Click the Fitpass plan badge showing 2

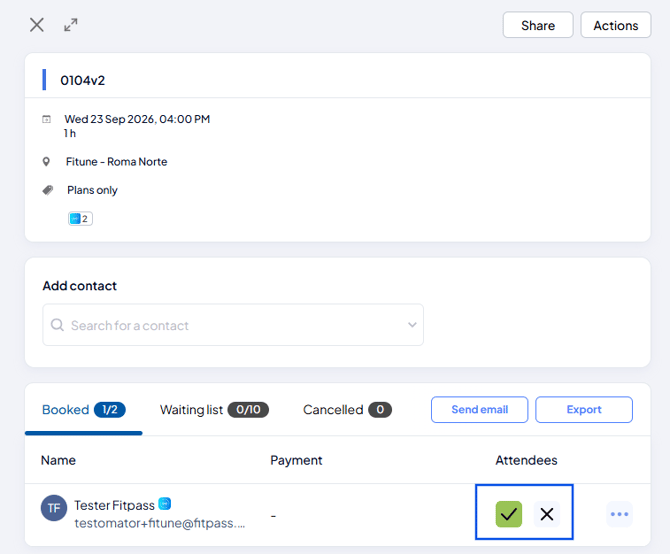point(80,219)
